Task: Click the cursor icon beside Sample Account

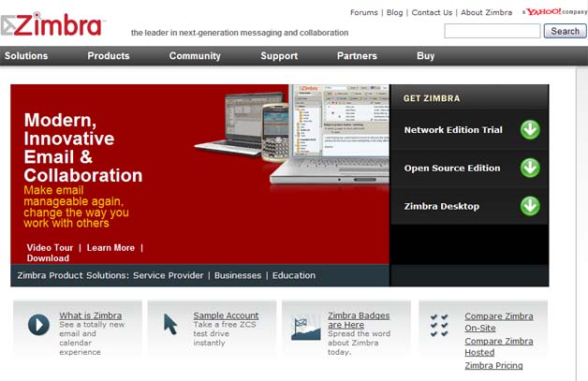Action: (x=171, y=324)
